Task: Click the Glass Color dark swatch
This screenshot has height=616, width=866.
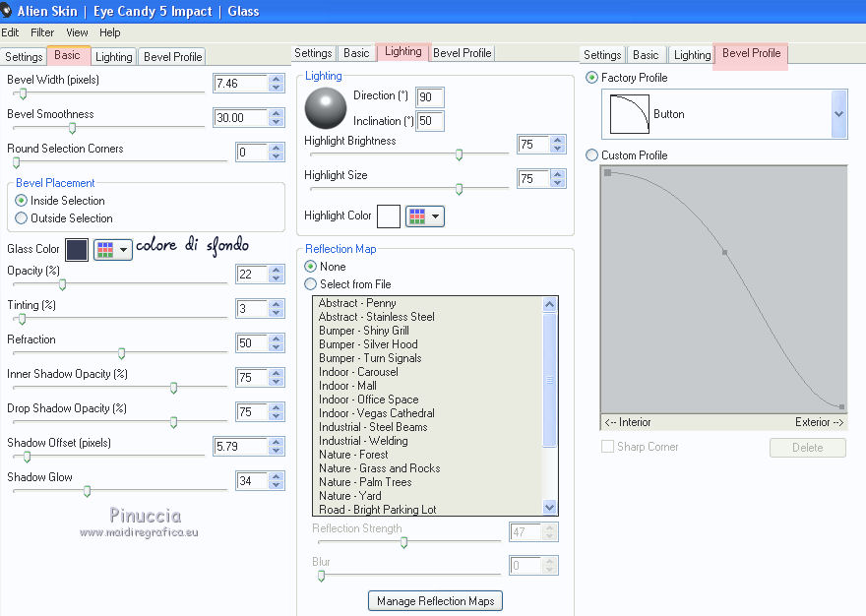Action: (77, 250)
